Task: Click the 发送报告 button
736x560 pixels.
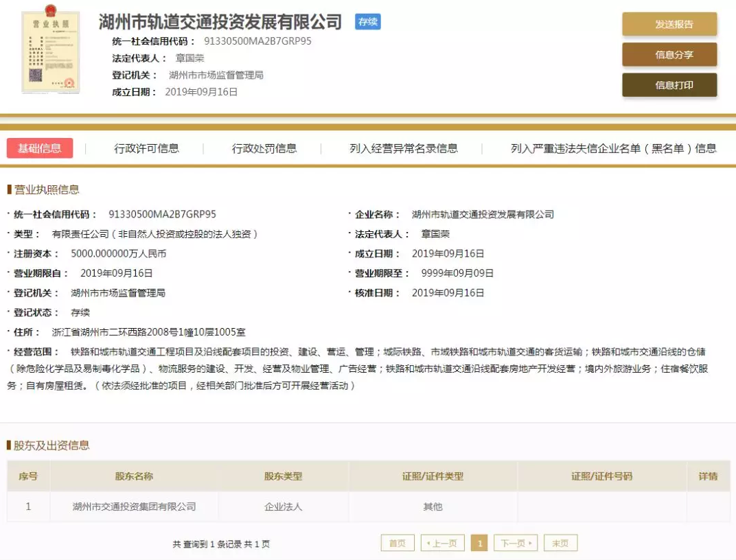Action: (669, 25)
